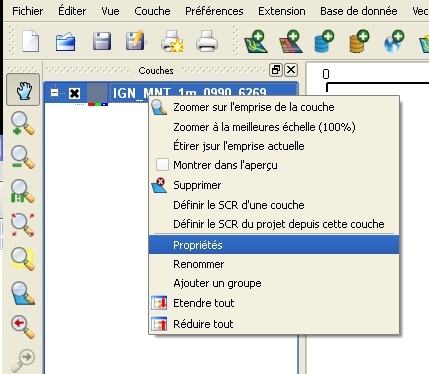Viewport: 429px width, 374px height.
Task: Check the Montrer dans l'aperçu box
Action: click(x=162, y=165)
